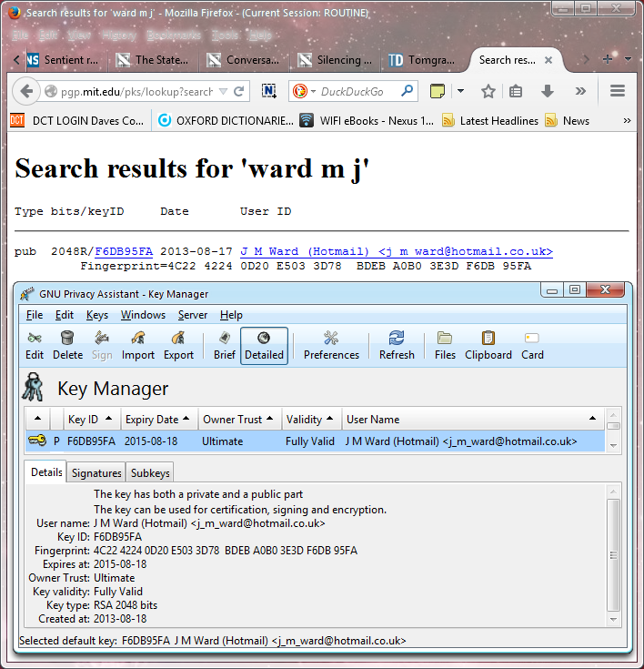Open the Card manager in GPA

[x=532, y=346]
